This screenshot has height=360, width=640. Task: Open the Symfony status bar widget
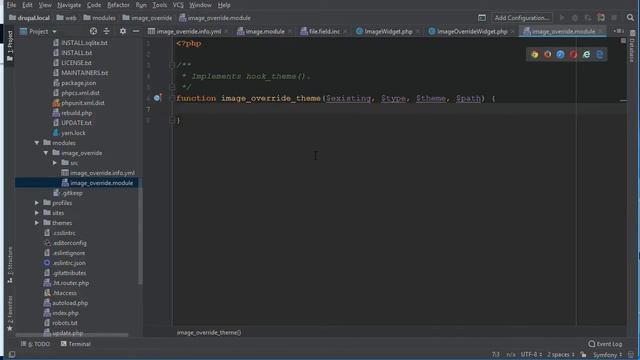point(607,354)
